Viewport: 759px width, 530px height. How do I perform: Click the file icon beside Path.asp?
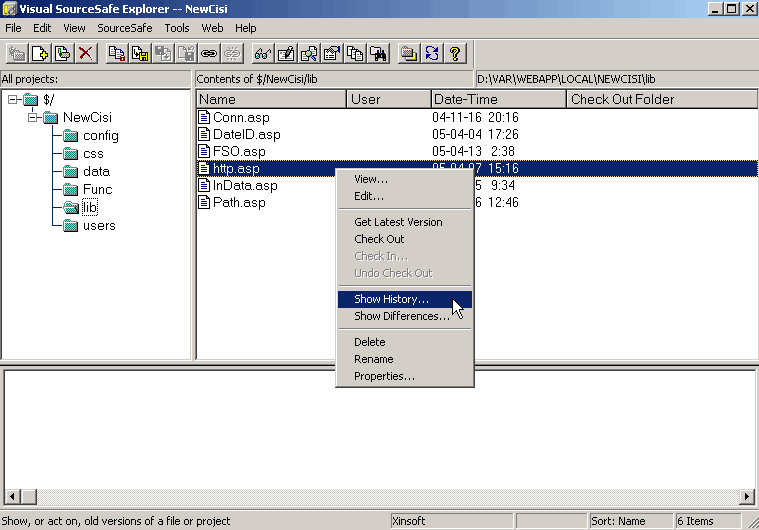(x=204, y=202)
